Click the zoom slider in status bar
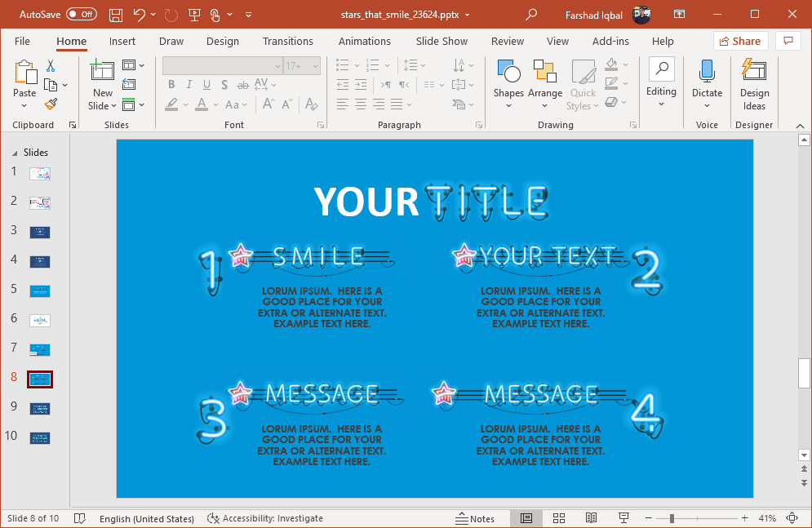 point(672,518)
